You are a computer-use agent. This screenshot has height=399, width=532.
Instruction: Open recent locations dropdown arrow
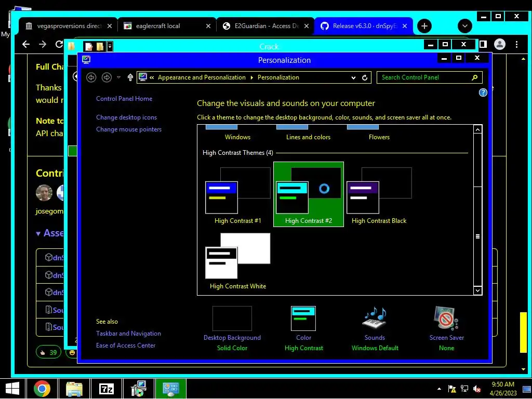coord(118,77)
